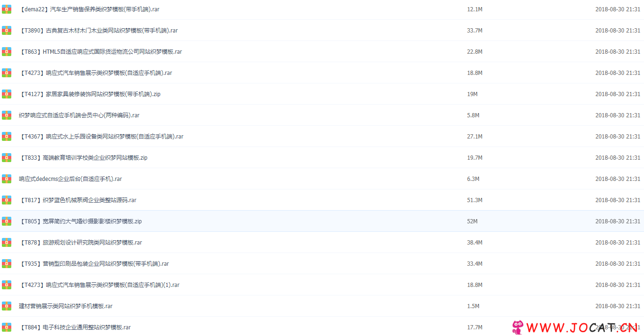Click the 33.4M size value
644x335 pixels.
[475, 264]
